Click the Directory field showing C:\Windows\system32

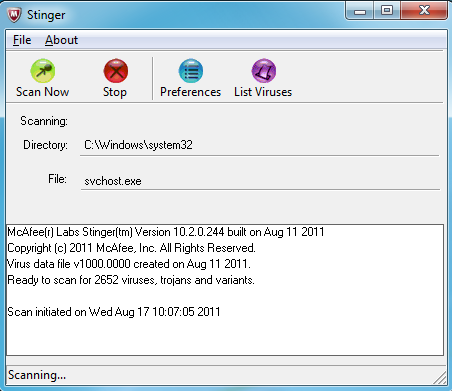point(259,145)
